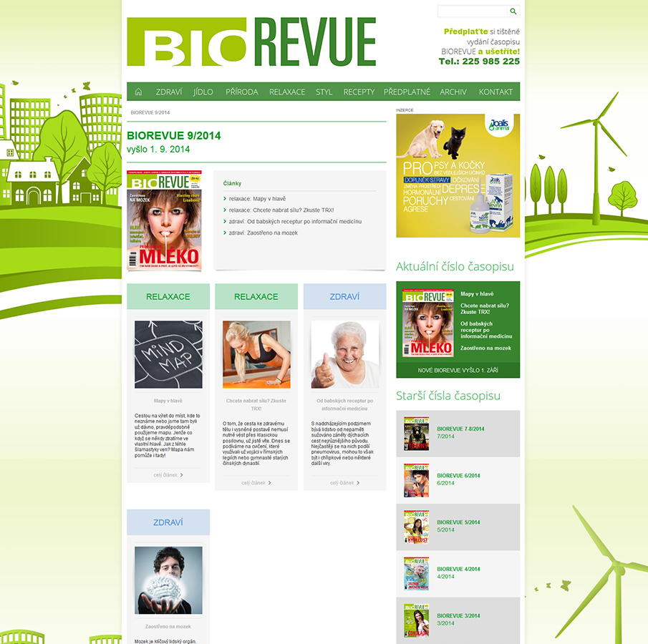Open the BIOREVUE 4/2014 link

(x=458, y=570)
